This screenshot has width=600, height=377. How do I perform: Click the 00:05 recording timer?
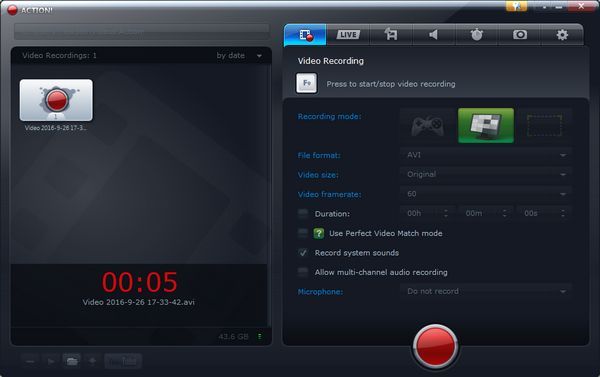139,282
